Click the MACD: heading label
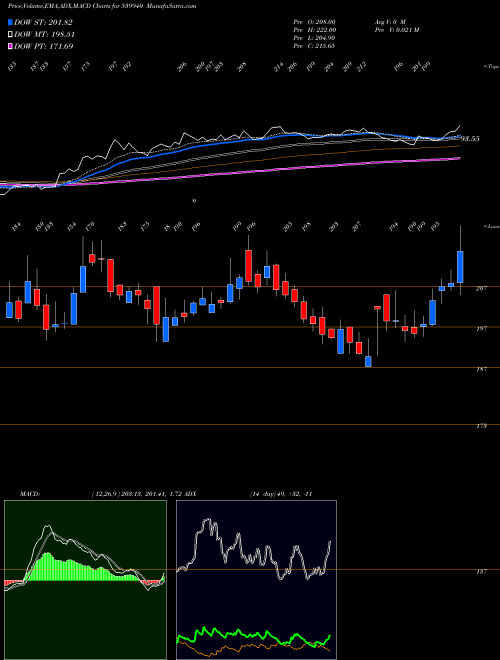 tap(29, 494)
